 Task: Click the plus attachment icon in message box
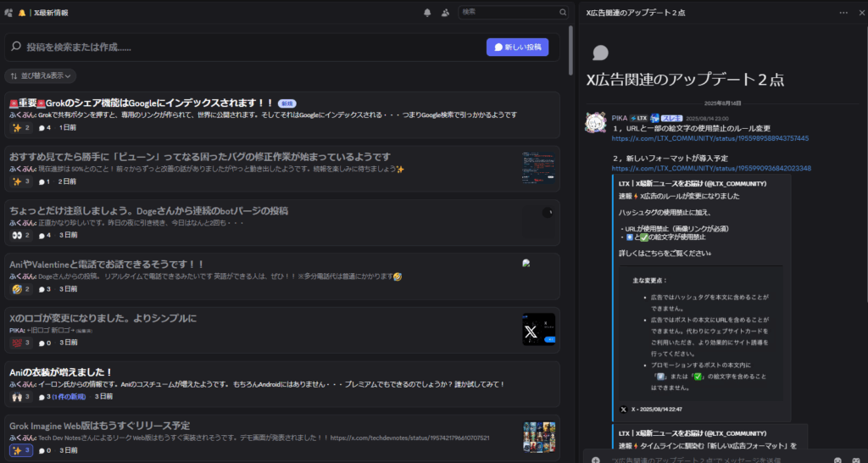595,460
